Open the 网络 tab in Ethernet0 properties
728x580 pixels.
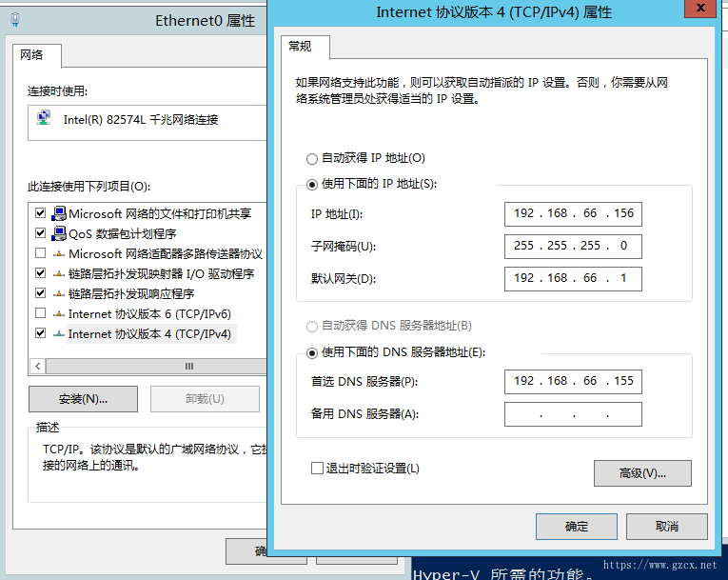[x=37, y=55]
